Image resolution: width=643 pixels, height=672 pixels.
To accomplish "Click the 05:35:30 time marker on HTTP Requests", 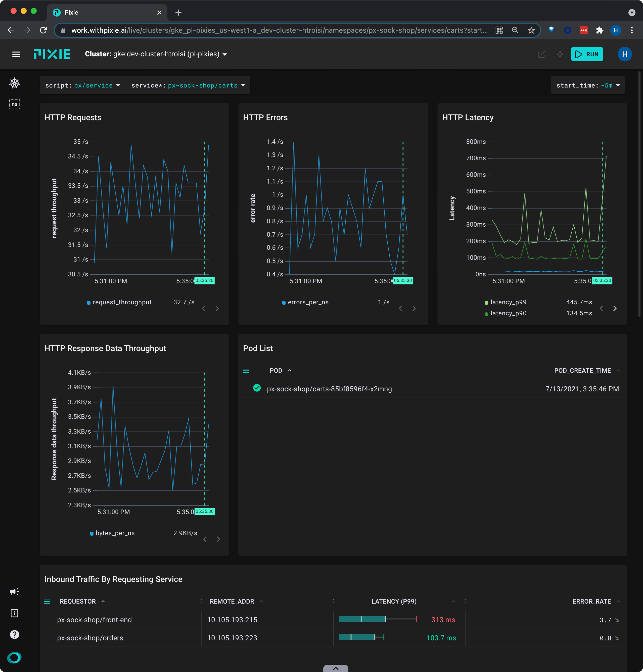I will coord(204,280).
